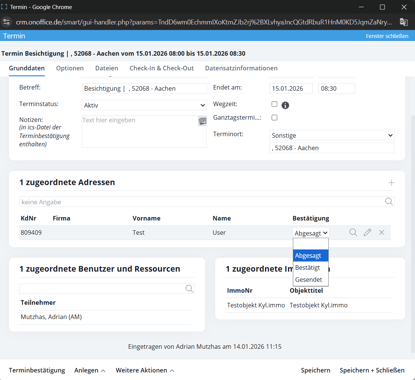The image size is (415, 380).
Task: Toggle the Ganztagstermin checkbox
Action: tap(274, 118)
